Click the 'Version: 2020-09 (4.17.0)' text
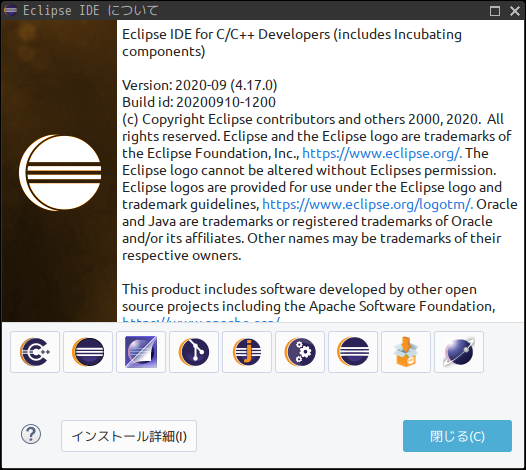526x470 pixels. [x=200, y=85]
